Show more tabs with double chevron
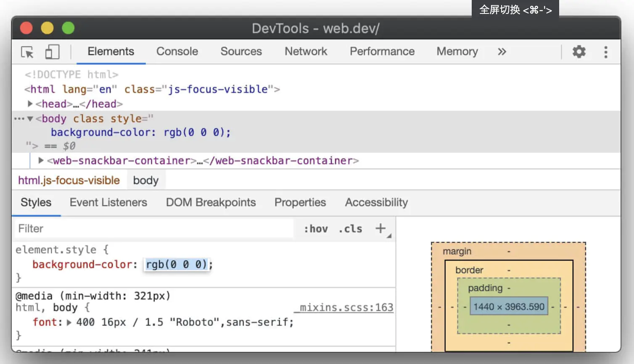 tap(502, 52)
